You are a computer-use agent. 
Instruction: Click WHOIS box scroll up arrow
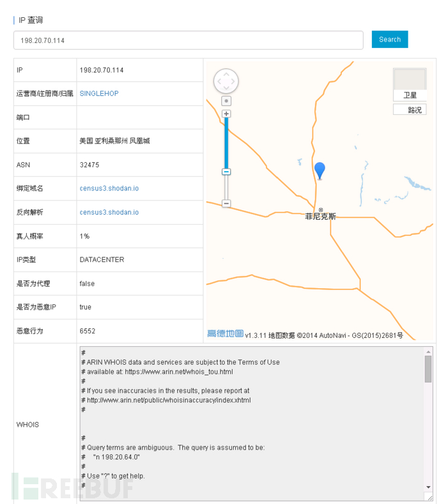[428, 351]
